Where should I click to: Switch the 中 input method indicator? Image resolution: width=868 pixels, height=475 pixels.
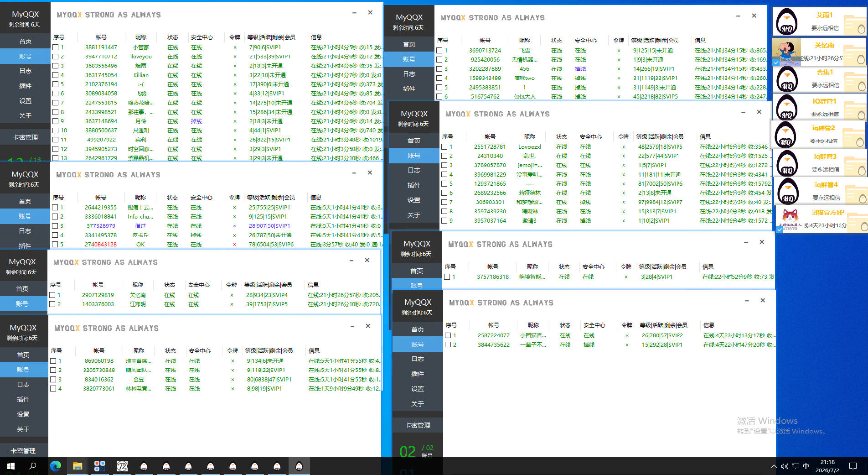coord(806,466)
